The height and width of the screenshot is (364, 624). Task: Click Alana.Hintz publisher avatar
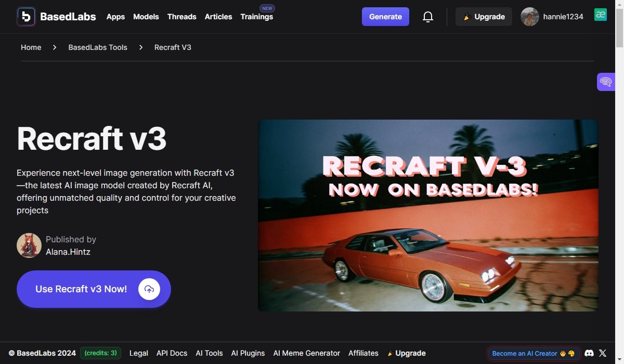click(29, 245)
